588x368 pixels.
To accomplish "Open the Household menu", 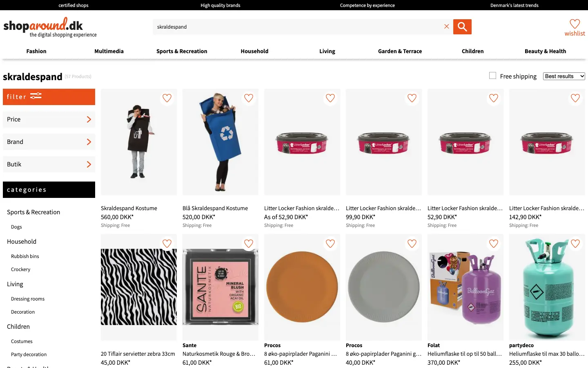I will pyautogui.click(x=254, y=51).
